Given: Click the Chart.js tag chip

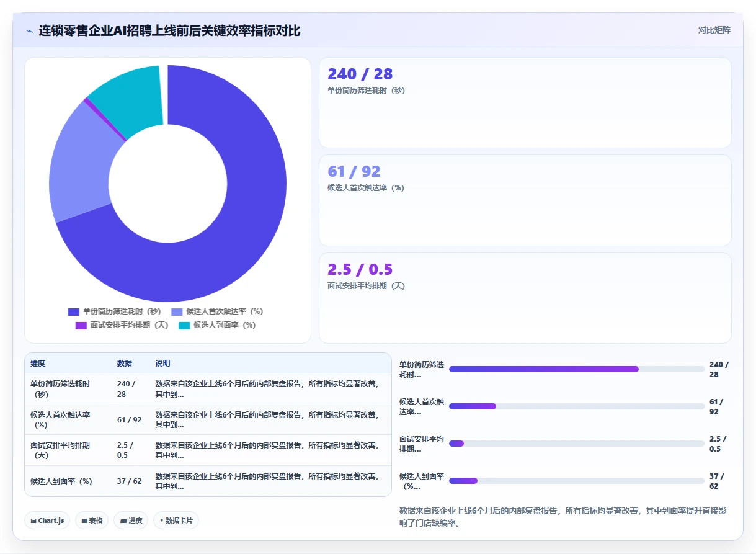Looking at the screenshot, I should (x=48, y=520).
